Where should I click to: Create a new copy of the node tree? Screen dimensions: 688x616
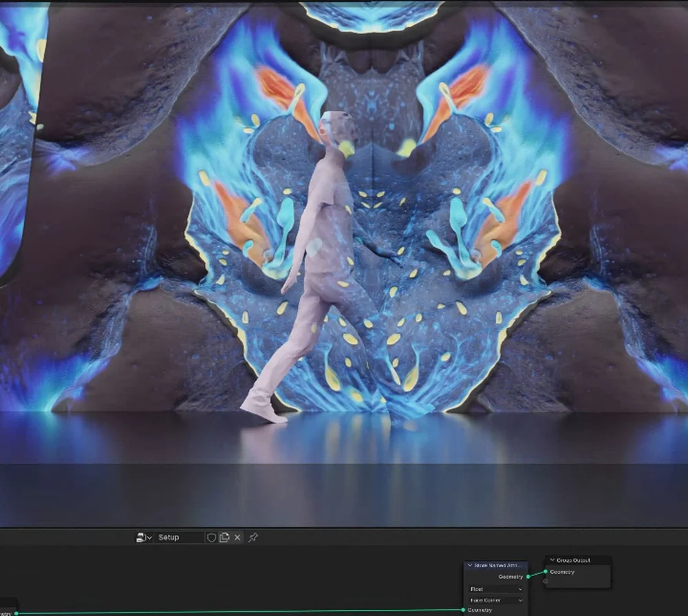pyautogui.click(x=224, y=537)
